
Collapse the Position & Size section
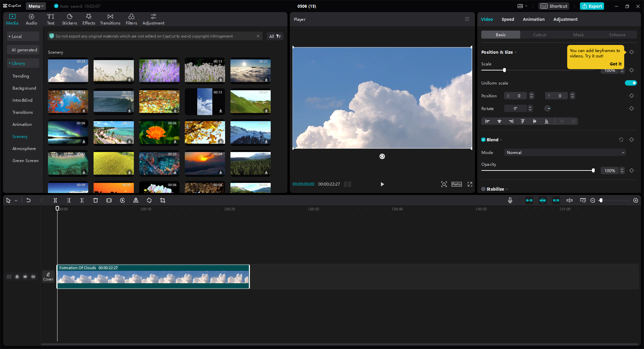pyautogui.click(x=516, y=52)
